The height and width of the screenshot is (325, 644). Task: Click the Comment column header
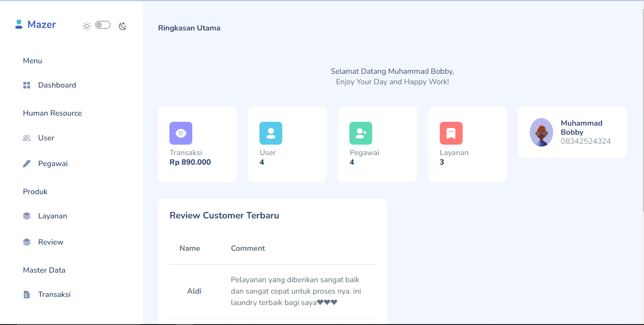pos(248,248)
